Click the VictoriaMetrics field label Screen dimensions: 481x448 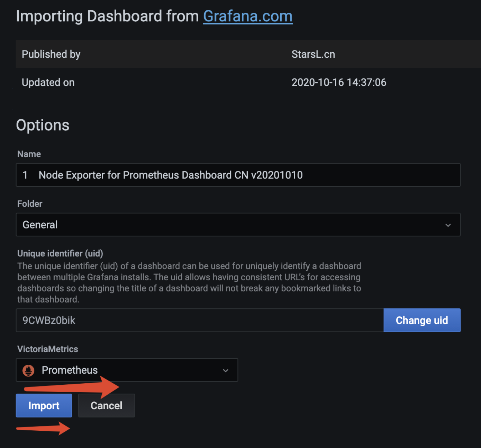coord(48,349)
